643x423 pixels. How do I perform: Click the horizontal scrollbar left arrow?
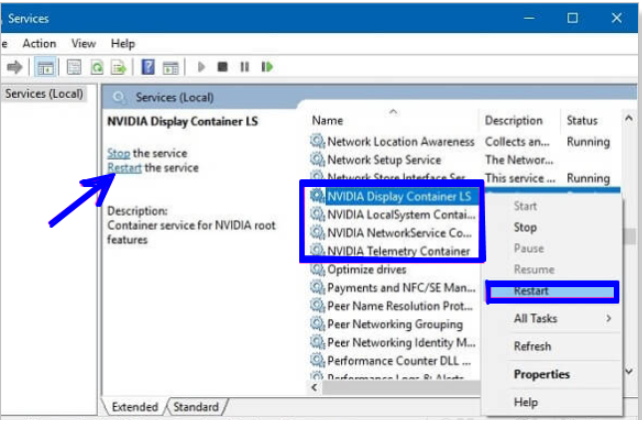click(x=315, y=387)
